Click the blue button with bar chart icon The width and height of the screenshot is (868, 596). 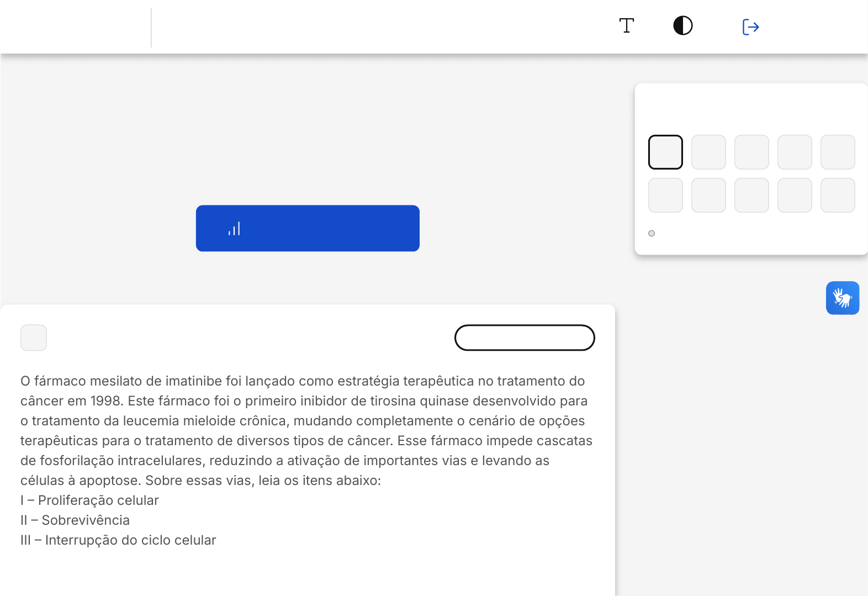click(x=308, y=228)
